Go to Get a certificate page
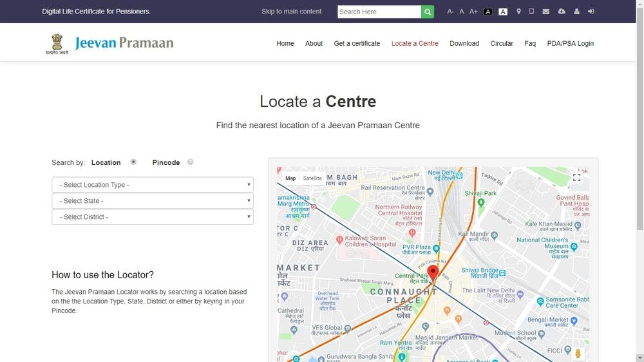644x362 pixels. coord(357,44)
